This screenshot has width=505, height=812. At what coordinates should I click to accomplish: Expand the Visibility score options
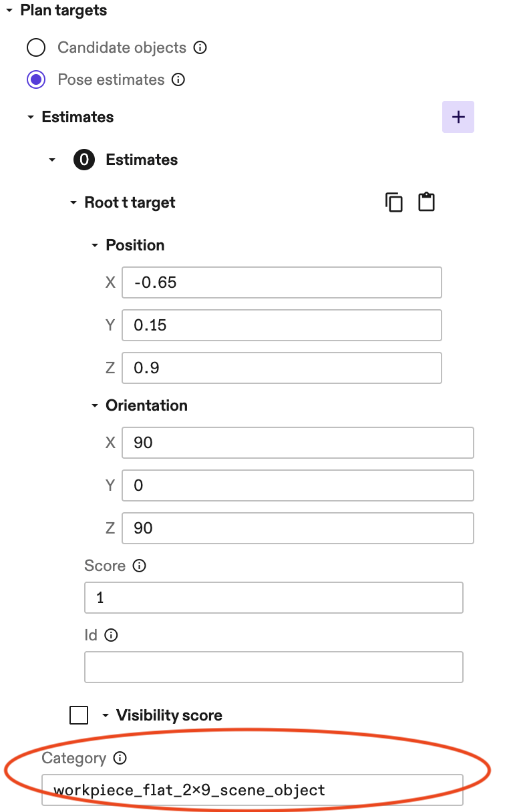click(105, 715)
